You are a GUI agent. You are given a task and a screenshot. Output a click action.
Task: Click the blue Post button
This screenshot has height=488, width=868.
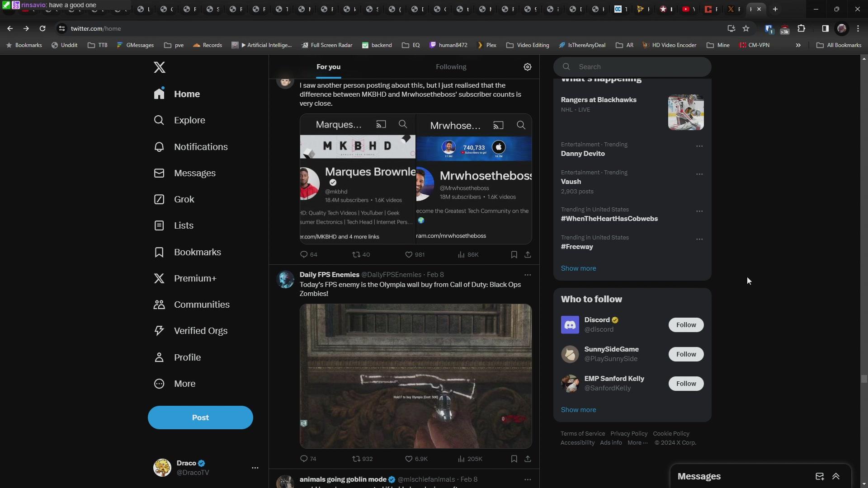pos(200,418)
